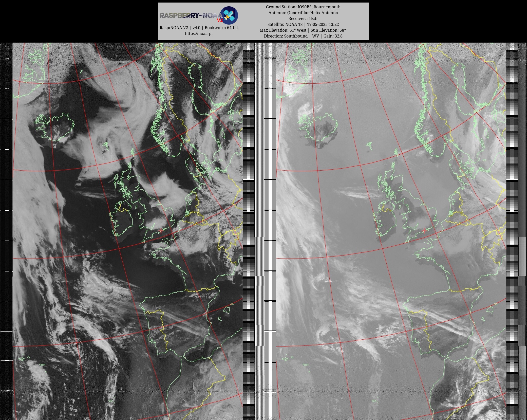The width and height of the screenshot is (527, 420).
Task: Click the satellite icon in the logo
Action: [229, 15]
